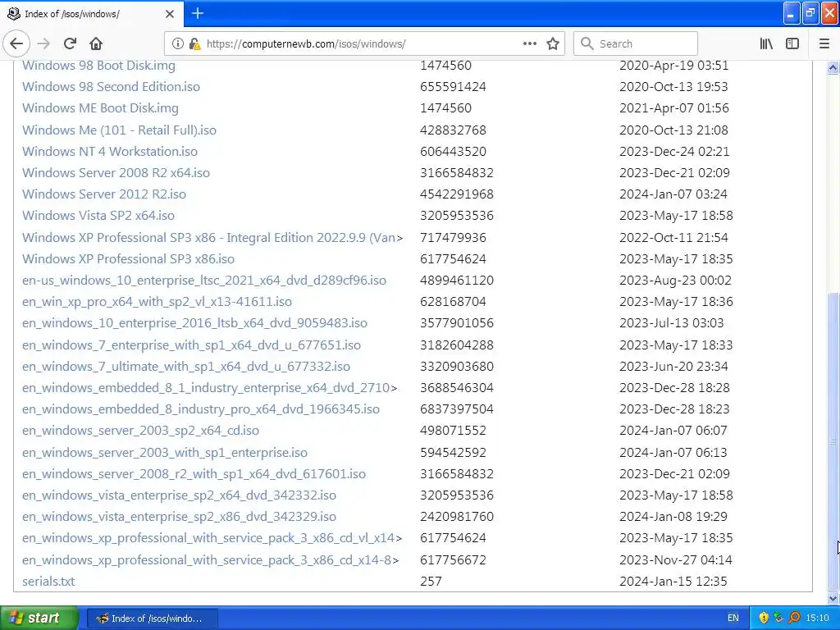
Task: Download Windows Vista SP2 x64.iso
Action: 98,216
